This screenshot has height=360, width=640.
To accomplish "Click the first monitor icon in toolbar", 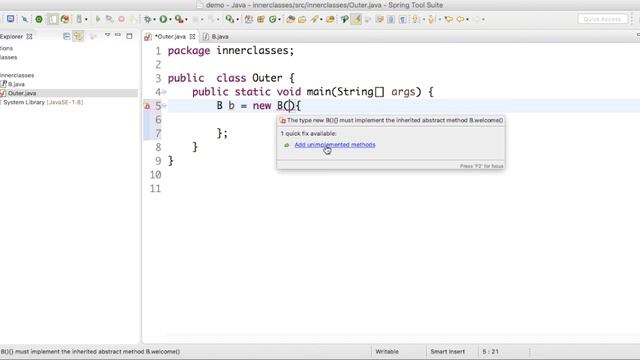I will tap(11, 19).
